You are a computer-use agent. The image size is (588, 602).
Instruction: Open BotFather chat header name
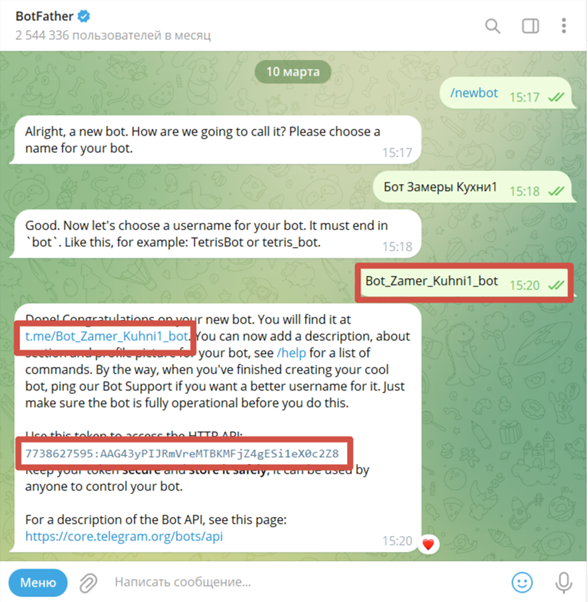45,16
